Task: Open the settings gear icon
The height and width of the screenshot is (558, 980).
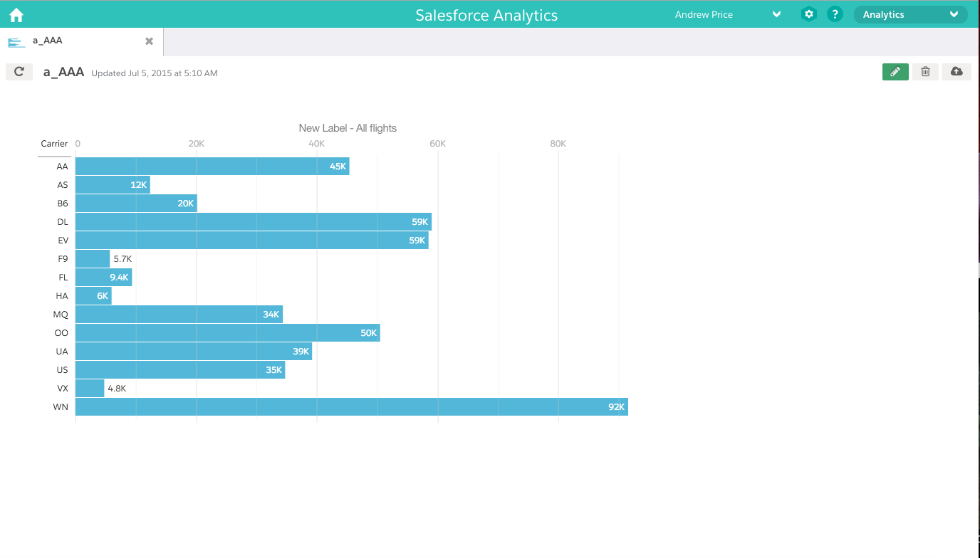Action: click(808, 14)
